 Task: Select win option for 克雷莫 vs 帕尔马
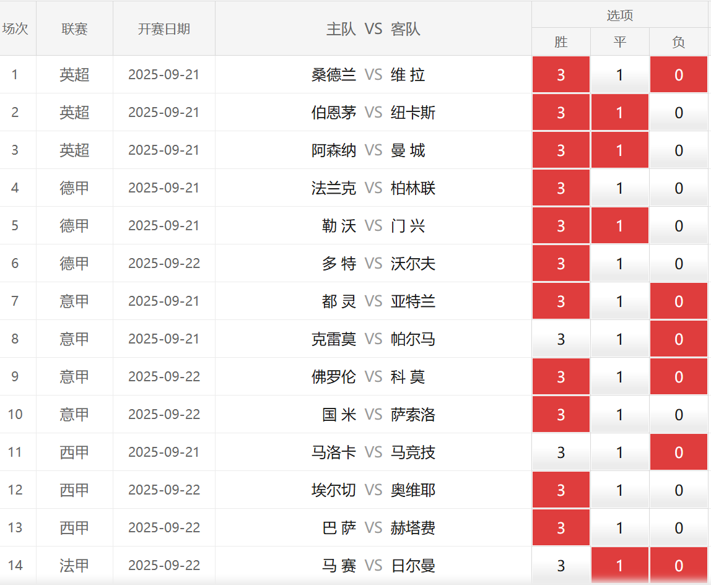point(561,339)
